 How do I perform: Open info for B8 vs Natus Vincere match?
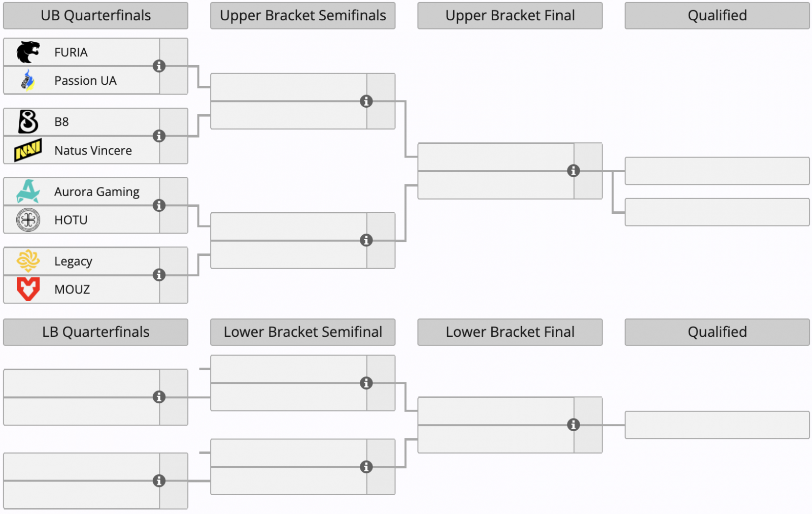click(159, 136)
